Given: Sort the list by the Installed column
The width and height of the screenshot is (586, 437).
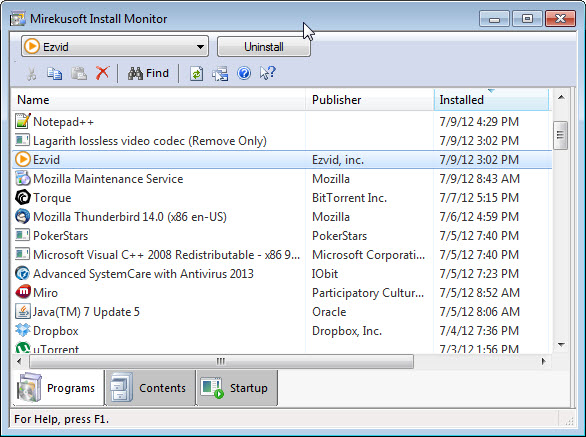Looking at the screenshot, I should point(491,100).
